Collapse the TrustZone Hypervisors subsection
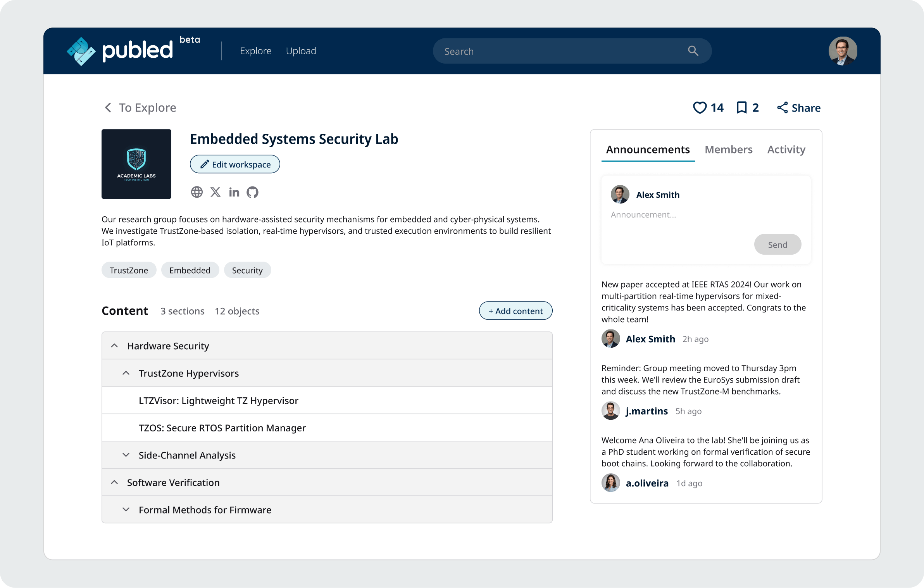This screenshot has width=924, height=588. pos(126,373)
